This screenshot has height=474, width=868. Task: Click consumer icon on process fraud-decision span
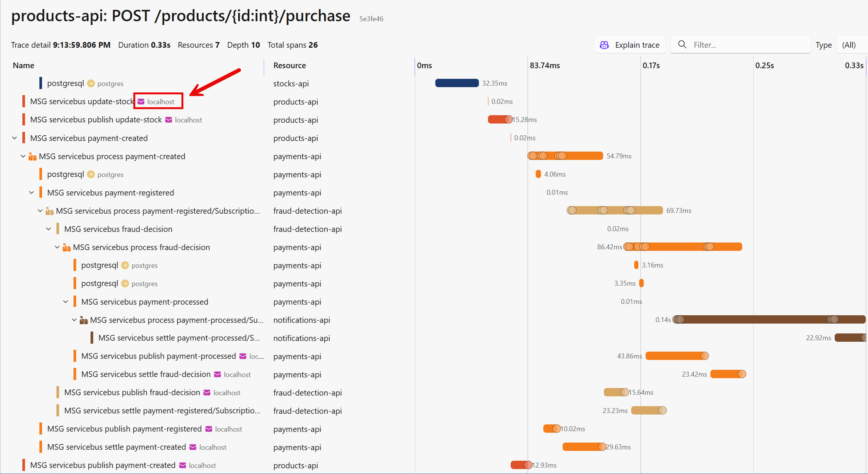[67, 247]
